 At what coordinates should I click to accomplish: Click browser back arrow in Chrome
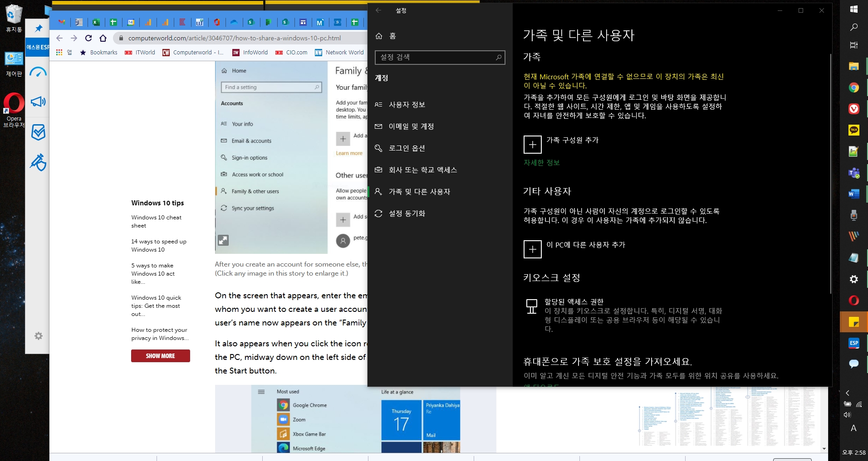pos(59,38)
